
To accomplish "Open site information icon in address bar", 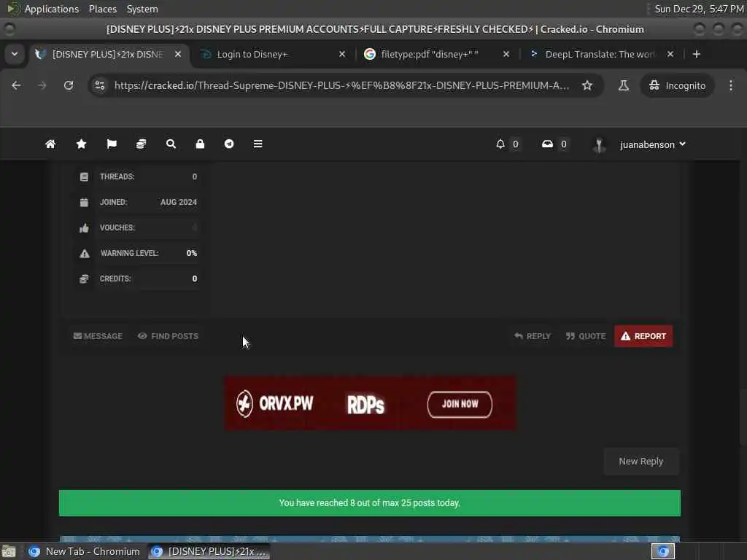I will pyautogui.click(x=100, y=85).
